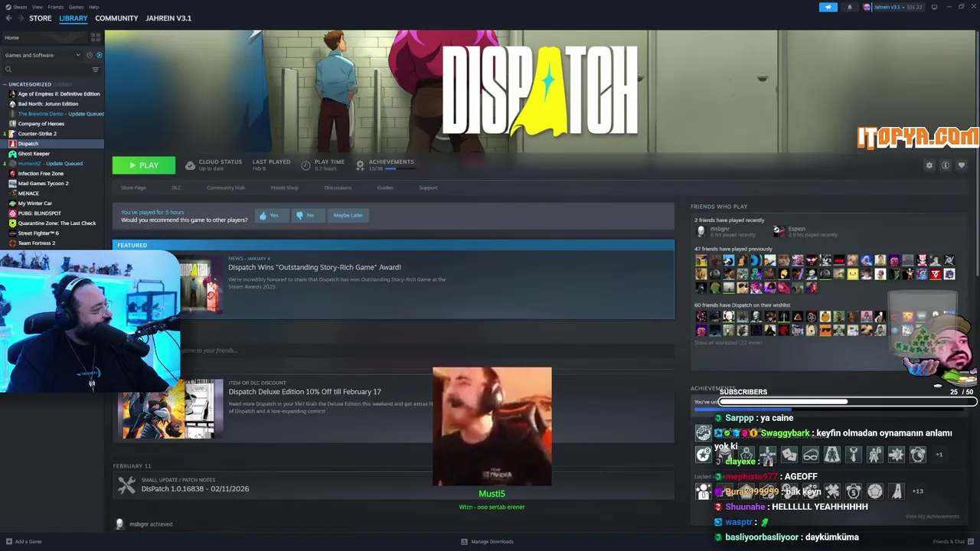Viewport: 980px width, 551px height.
Task: Click the green Play button
Action: click(144, 165)
